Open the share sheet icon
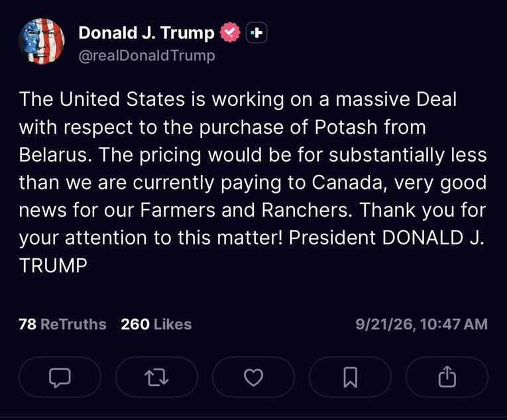 pos(447,377)
